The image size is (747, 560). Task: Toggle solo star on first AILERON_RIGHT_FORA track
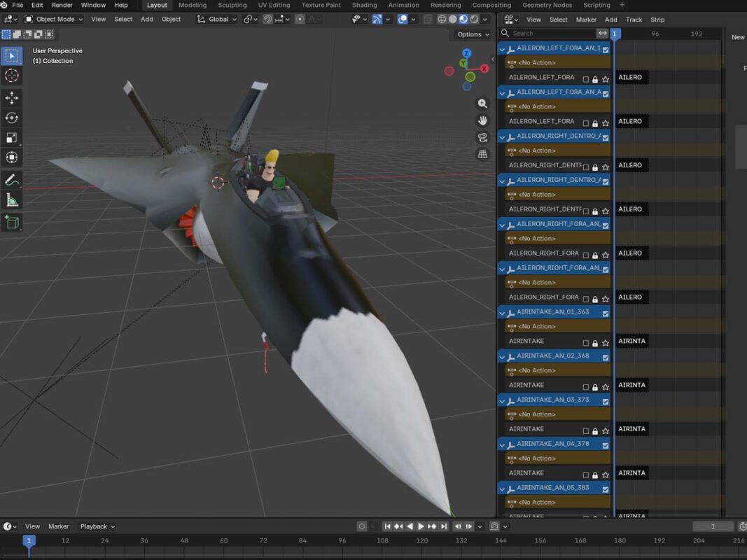click(x=606, y=255)
